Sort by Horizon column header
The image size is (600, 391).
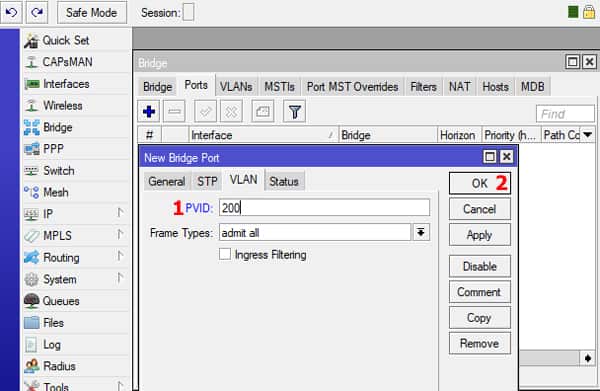[460, 135]
